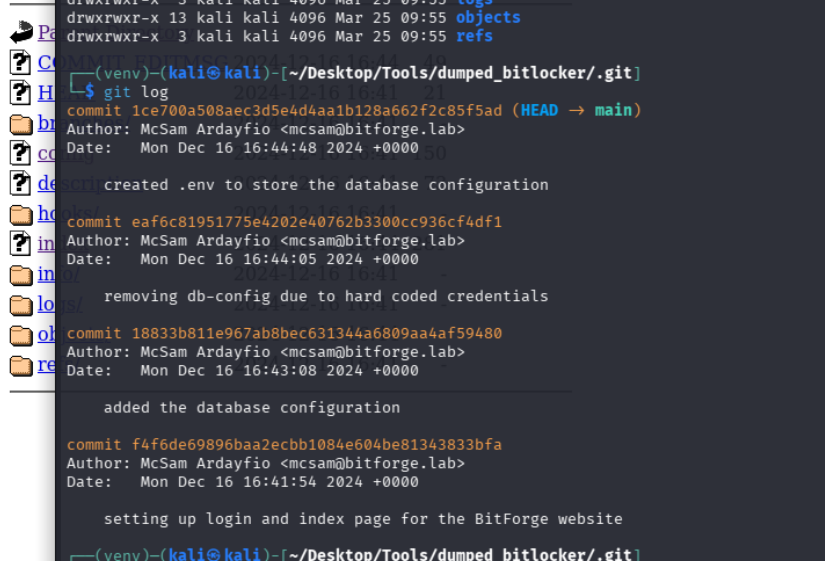Select the hooks folder icon
825x561 pixels.
click(20, 214)
